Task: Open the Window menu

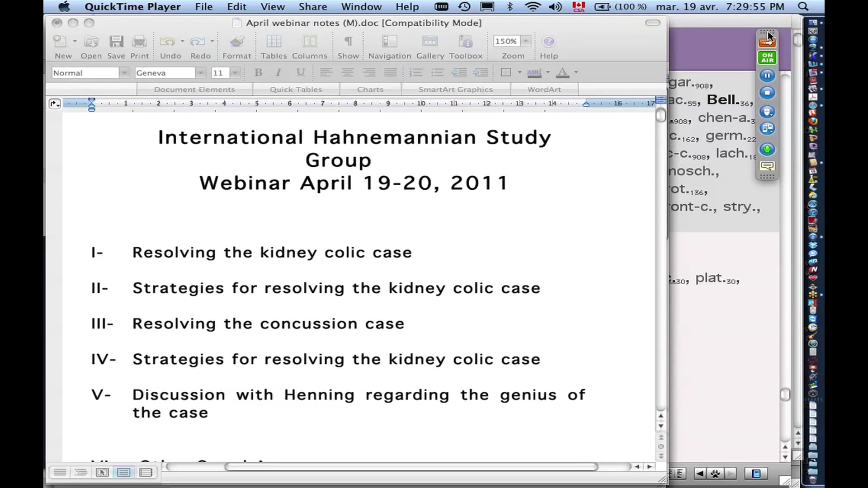Action: [361, 7]
